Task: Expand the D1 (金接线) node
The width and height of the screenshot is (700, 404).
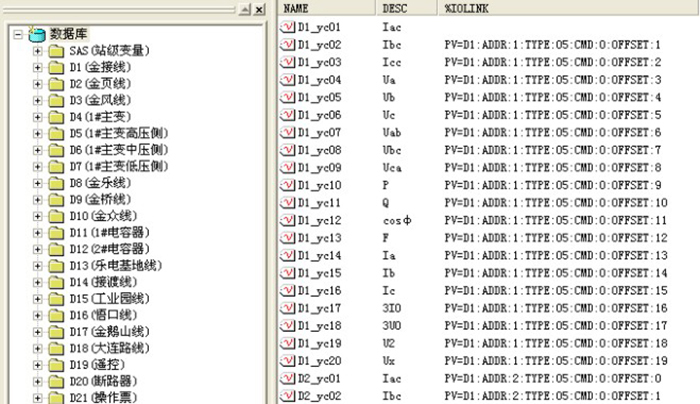Action: (39, 68)
